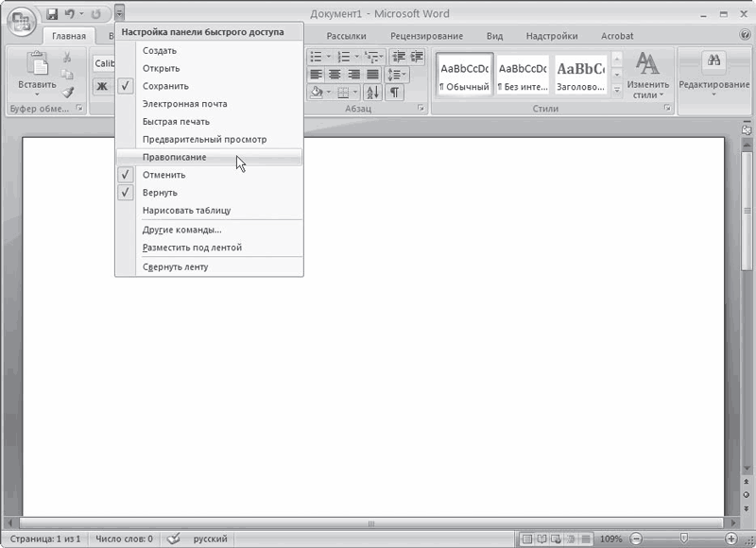Screen dimensions: 756x548
Task: Click the Bold Ж button
Action: coord(102,86)
